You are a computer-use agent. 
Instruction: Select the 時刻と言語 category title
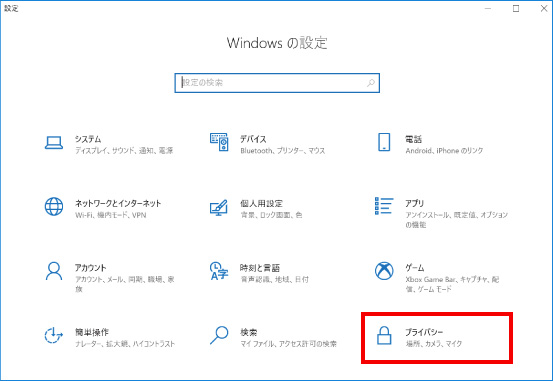coord(260,268)
